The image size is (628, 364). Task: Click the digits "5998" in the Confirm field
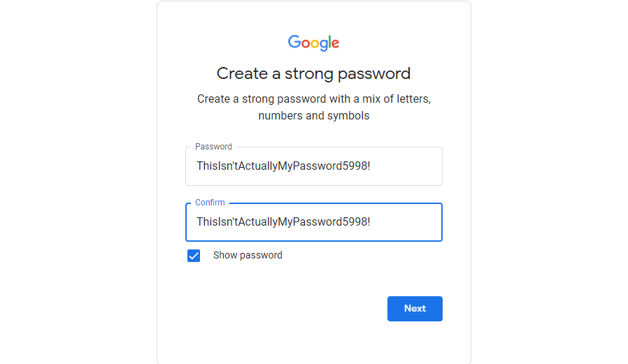(x=353, y=222)
